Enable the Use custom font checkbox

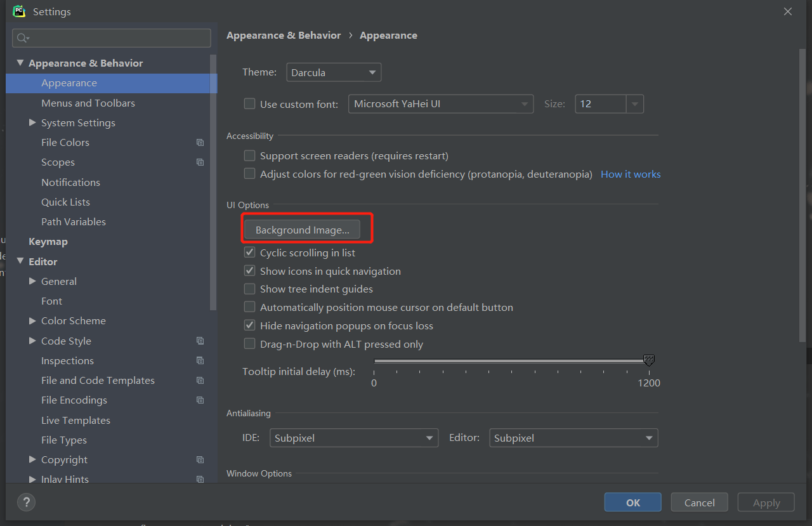tap(249, 103)
